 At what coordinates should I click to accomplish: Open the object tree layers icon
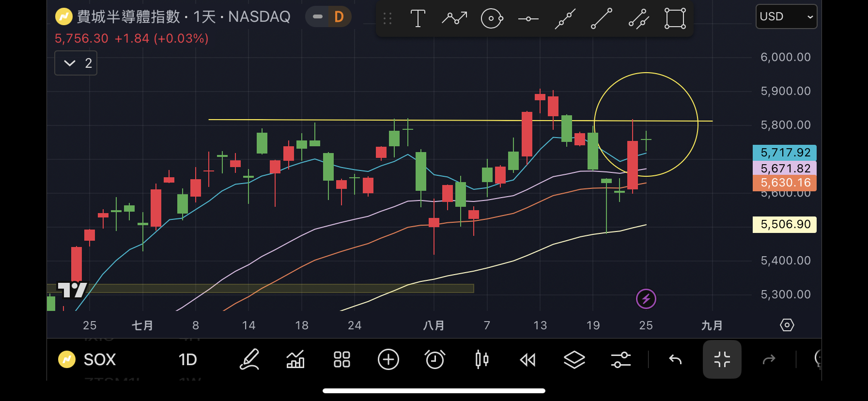pyautogui.click(x=574, y=359)
